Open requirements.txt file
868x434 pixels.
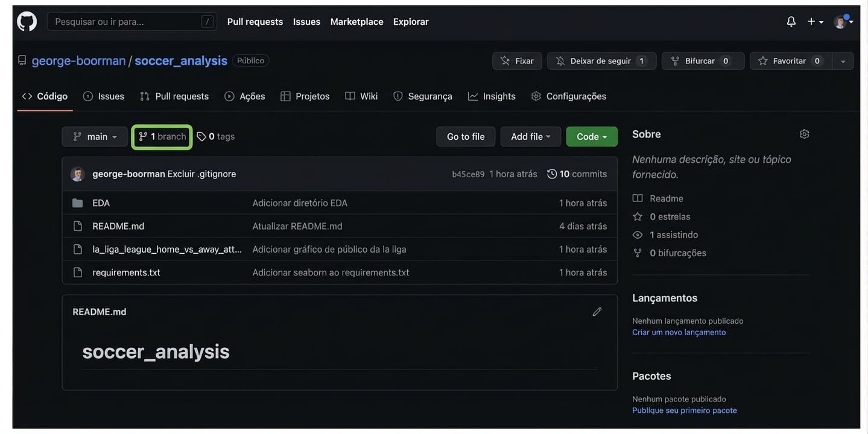point(127,272)
